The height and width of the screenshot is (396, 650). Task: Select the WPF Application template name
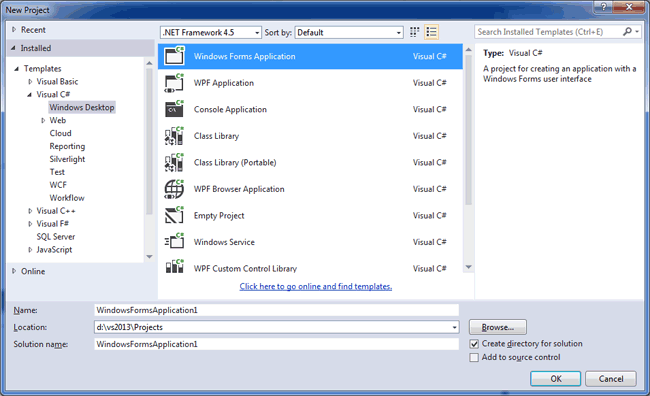coord(223,83)
